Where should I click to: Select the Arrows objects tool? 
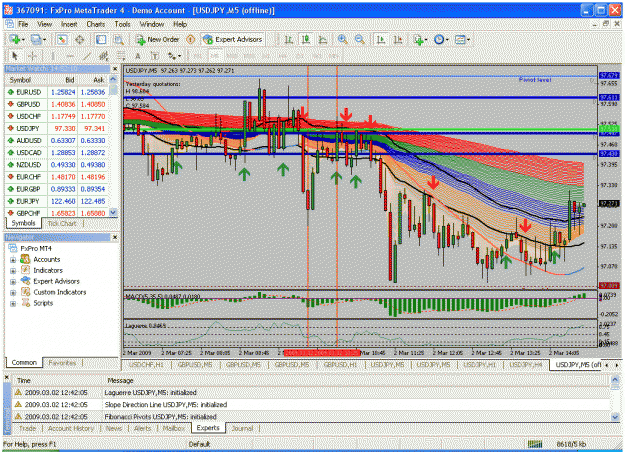172,56
